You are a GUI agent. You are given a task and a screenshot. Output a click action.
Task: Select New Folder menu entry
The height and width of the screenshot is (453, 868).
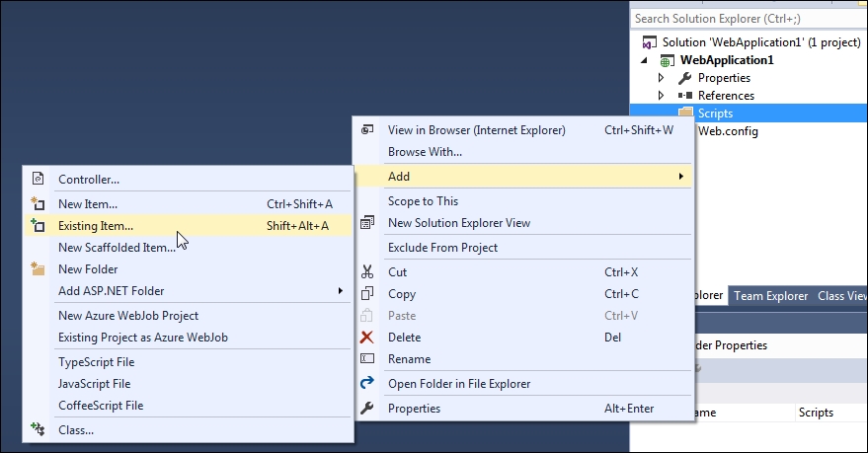click(189, 268)
